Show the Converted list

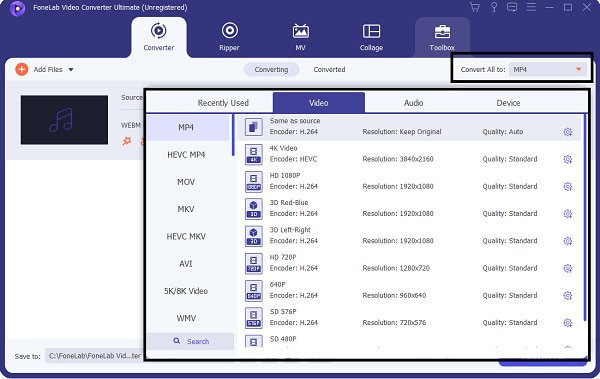tap(329, 69)
